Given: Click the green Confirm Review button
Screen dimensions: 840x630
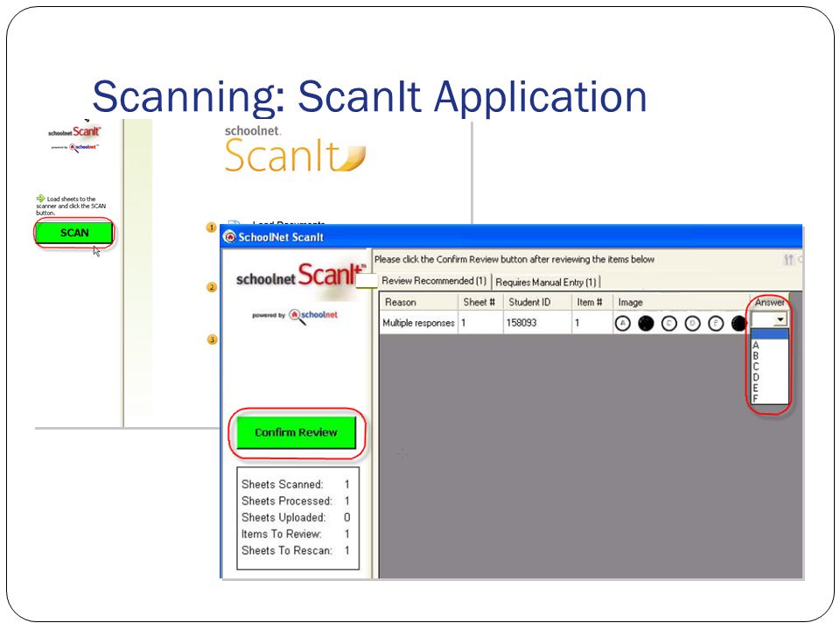Looking at the screenshot, I should (x=297, y=432).
